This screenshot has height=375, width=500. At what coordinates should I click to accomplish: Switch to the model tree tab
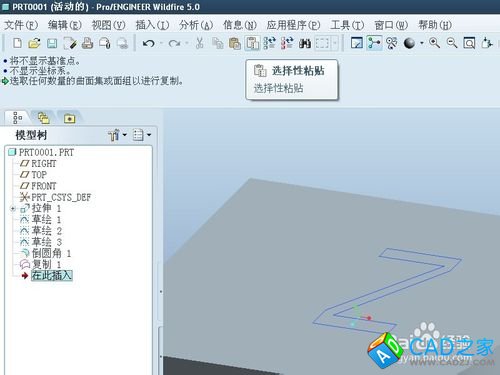point(17,118)
